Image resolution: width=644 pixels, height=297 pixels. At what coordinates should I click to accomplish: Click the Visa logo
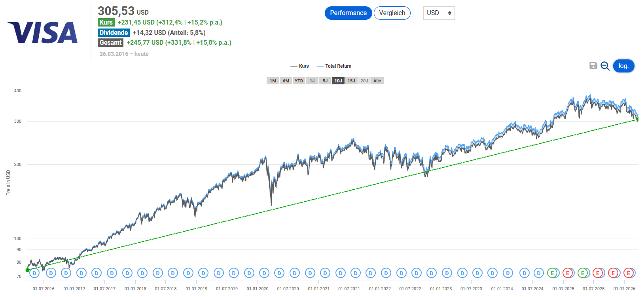click(43, 32)
